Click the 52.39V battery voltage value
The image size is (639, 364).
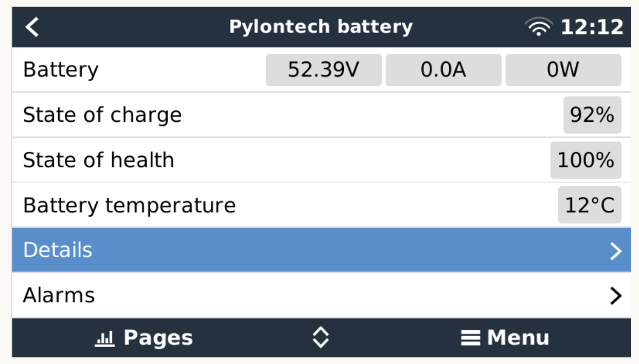click(x=324, y=70)
